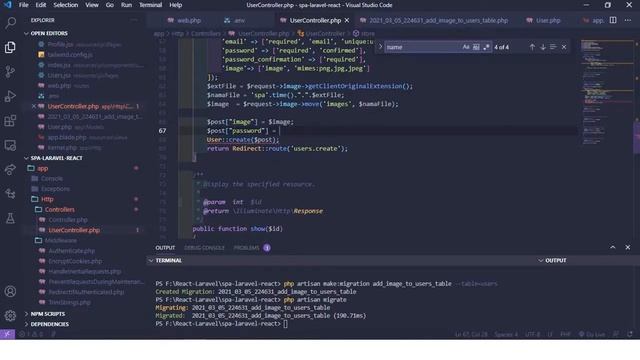Viewport: 640px width, 360px height.
Task: Open Controller.php in explorer tree
Action: click(68, 220)
